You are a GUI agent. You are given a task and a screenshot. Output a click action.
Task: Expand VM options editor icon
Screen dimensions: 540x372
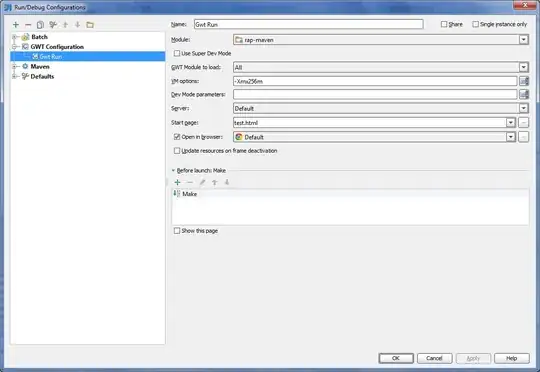[x=524, y=81]
